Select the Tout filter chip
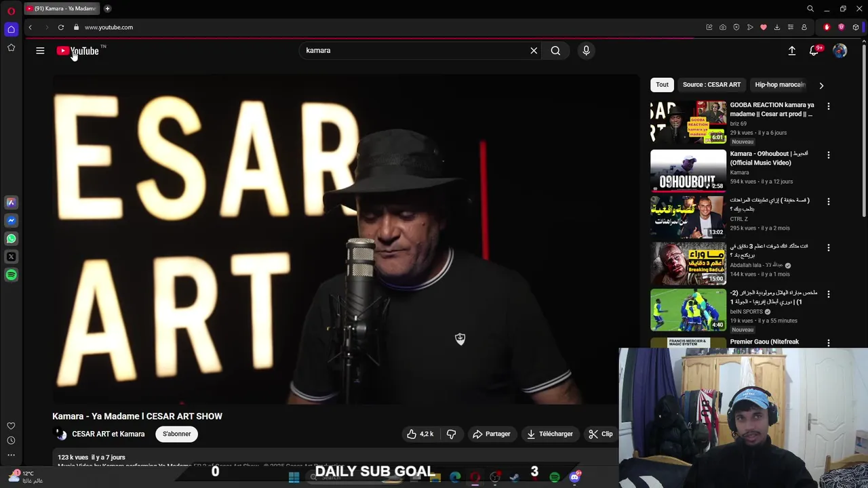The image size is (868, 488). (662, 85)
